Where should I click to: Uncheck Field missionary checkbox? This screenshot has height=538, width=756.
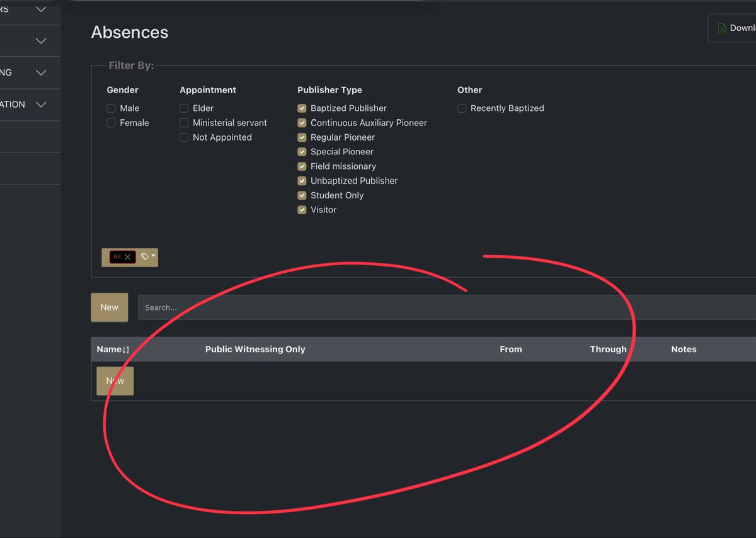click(302, 166)
